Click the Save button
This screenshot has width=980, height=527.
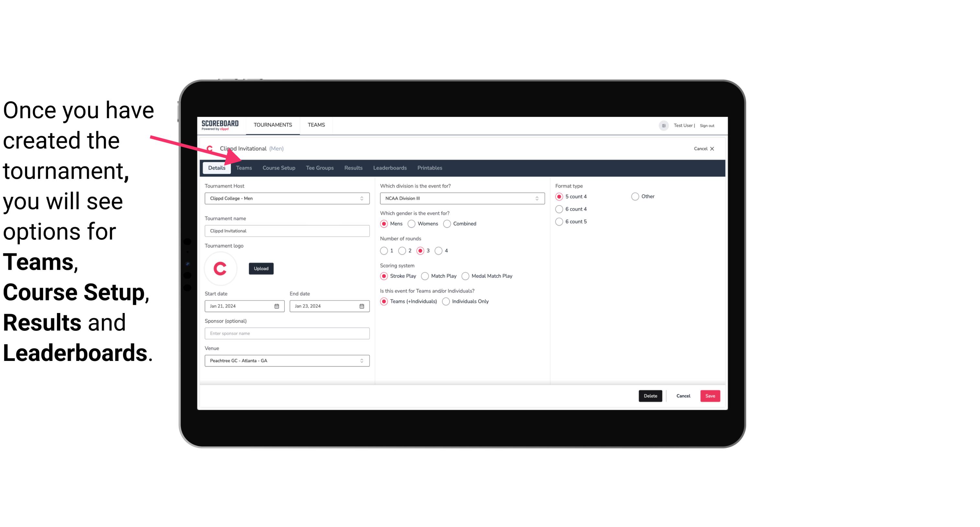point(709,396)
